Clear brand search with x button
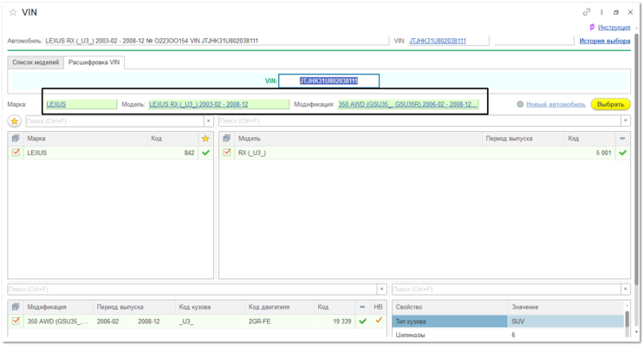 (x=209, y=121)
